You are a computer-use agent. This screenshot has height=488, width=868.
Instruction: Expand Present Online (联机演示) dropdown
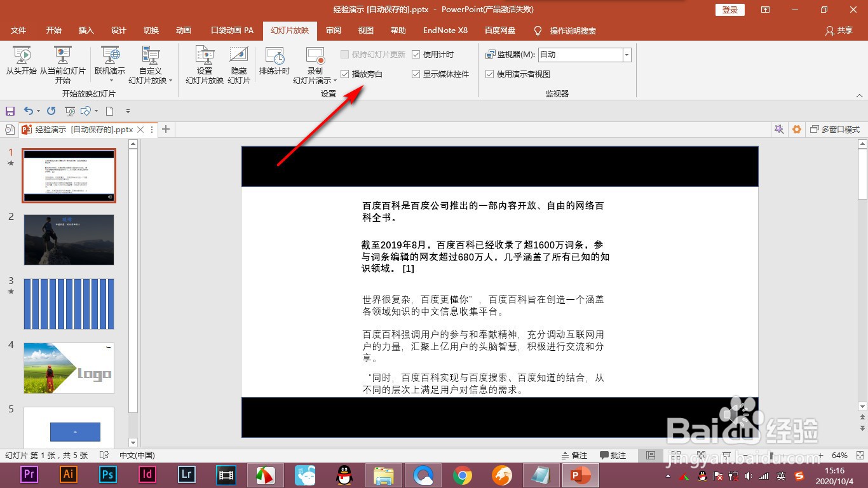point(110,81)
